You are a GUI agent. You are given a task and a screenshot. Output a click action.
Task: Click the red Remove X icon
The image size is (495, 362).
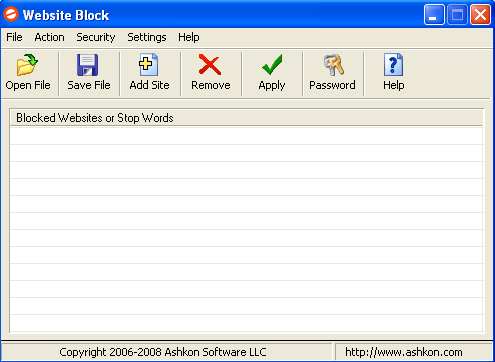pyautogui.click(x=210, y=65)
